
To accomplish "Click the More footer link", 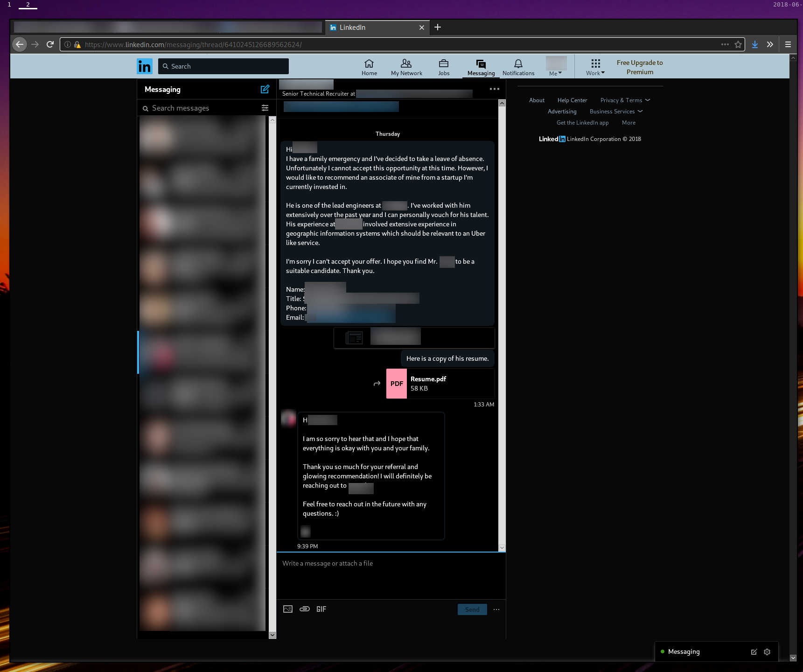I will pyautogui.click(x=628, y=123).
